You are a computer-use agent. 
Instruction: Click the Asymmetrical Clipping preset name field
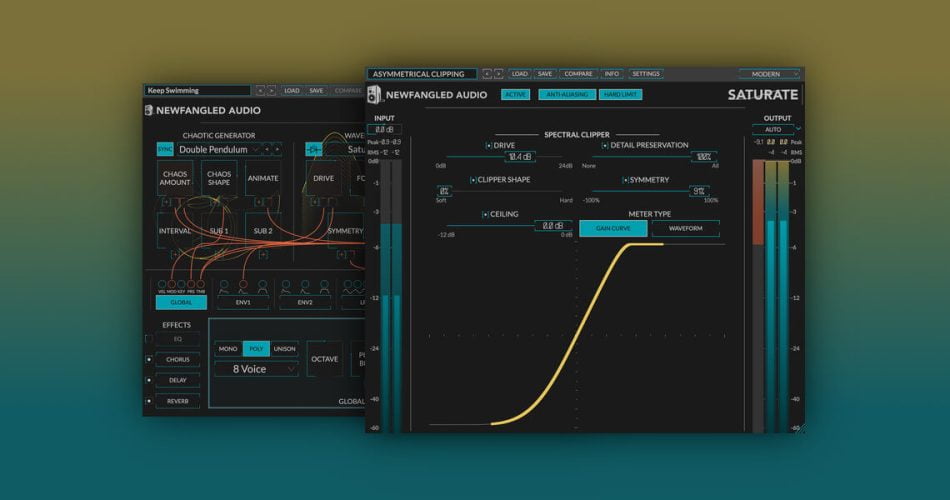coord(422,74)
